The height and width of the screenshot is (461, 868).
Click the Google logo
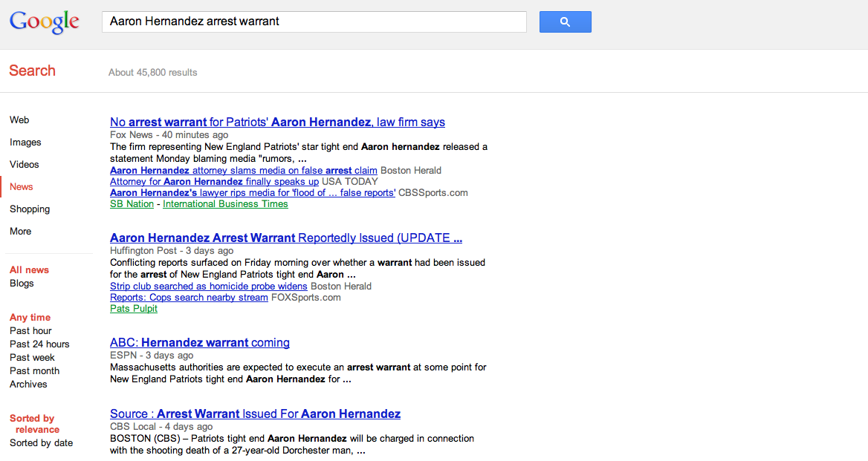pyautogui.click(x=45, y=22)
